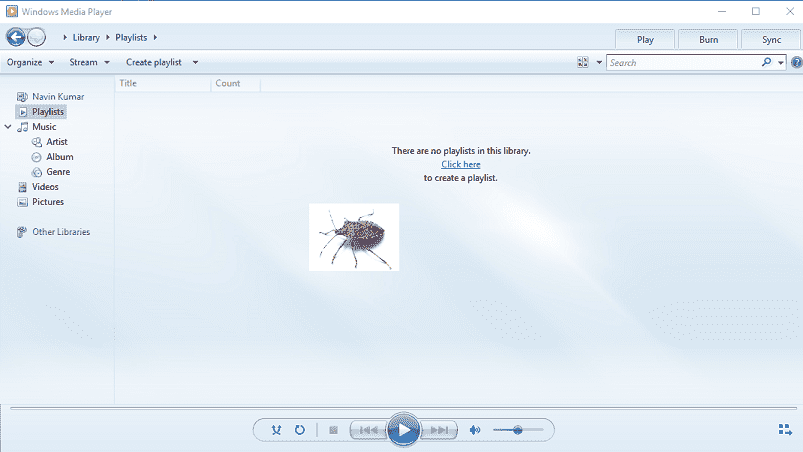Viewport: 803px width, 452px height.
Task: Click the Previous track button
Action: pyautogui.click(x=369, y=430)
